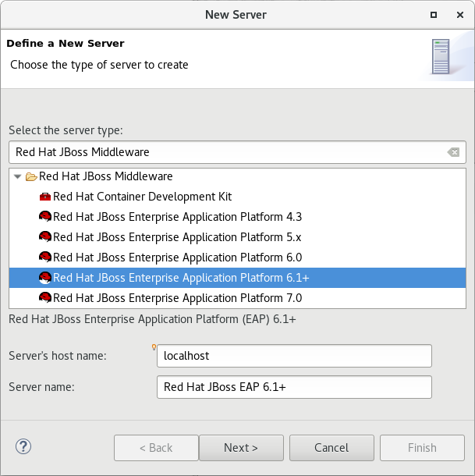Select JBoss Enterprise Application Platform 6.0
475x476 pixels.
click(x=237, y=258)
